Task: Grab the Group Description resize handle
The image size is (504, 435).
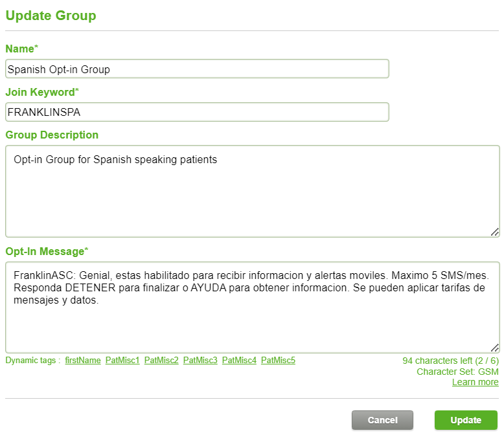Action: 495,232
